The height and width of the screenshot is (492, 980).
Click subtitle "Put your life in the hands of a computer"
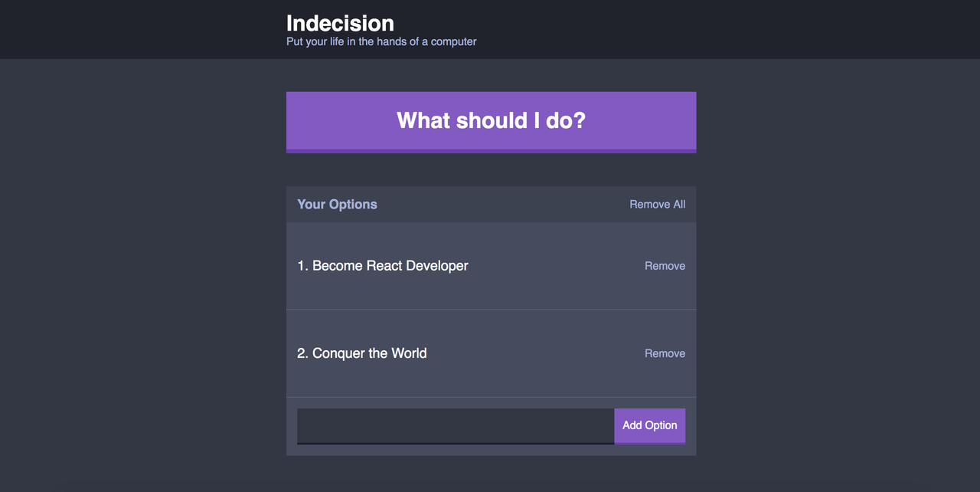(381, 41)
